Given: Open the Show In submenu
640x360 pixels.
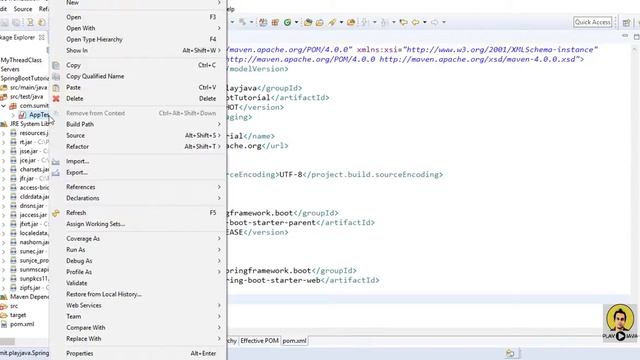Looking at the screenshot, I should pos(138,50).
